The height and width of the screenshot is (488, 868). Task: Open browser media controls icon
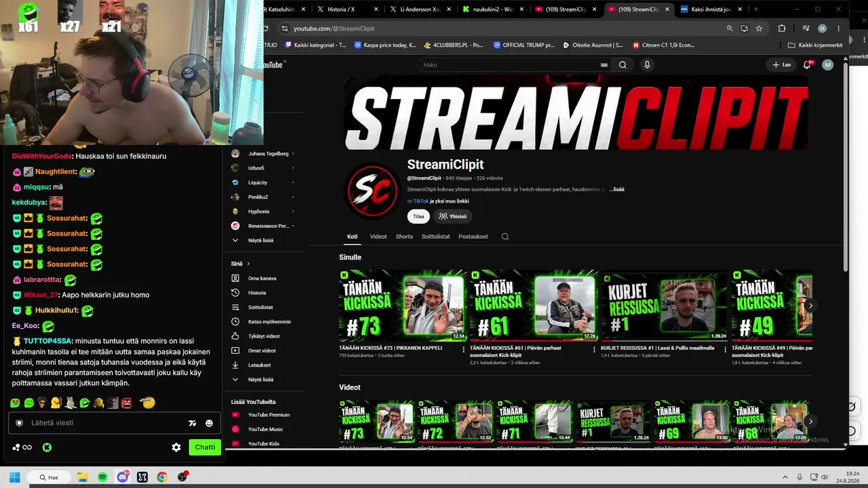(x=806, y=28)
